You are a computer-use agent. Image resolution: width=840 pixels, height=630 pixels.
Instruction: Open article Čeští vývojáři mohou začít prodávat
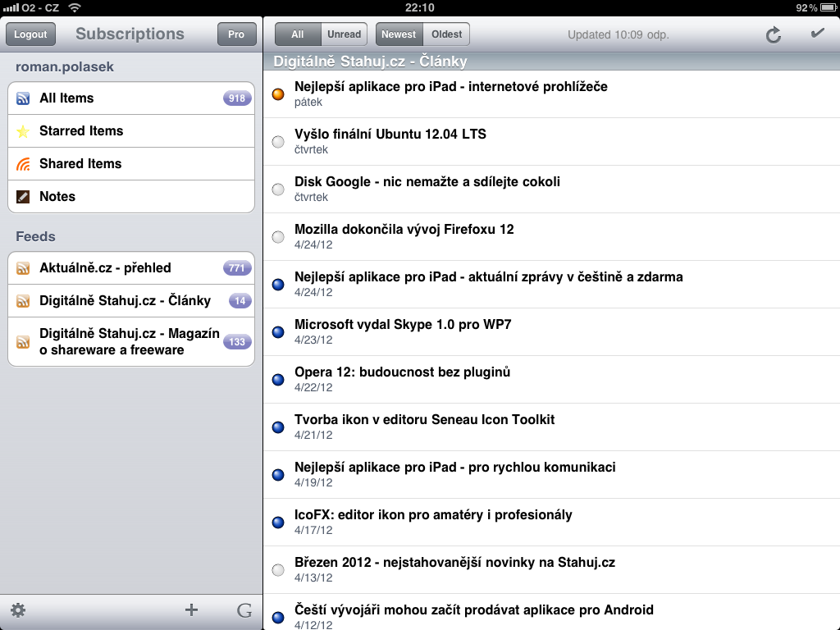(552, 612)
